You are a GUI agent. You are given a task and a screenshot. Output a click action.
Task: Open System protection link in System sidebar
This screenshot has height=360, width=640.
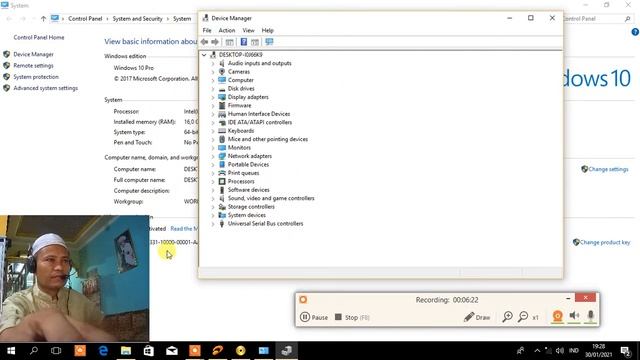click(36, 77)
